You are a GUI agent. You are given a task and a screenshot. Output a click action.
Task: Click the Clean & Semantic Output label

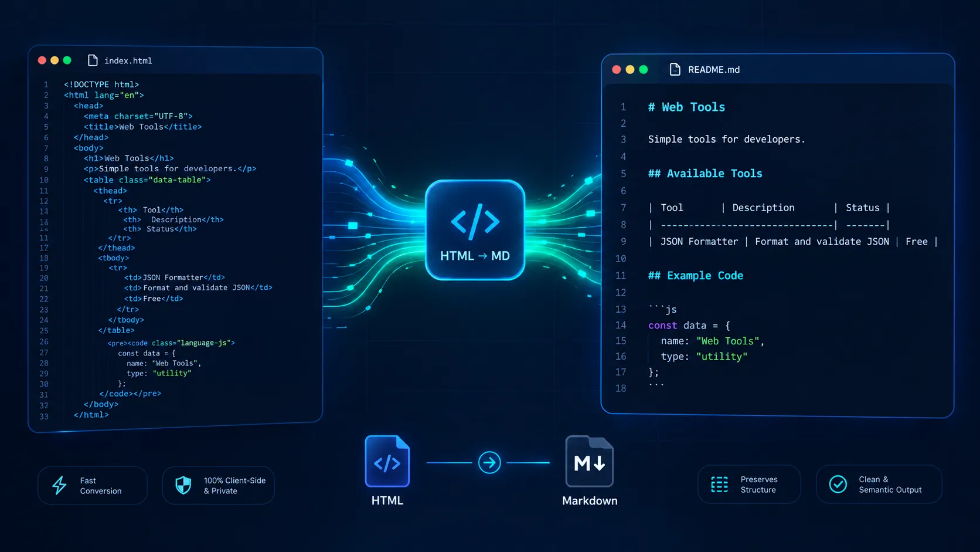(x=890, y=485)
